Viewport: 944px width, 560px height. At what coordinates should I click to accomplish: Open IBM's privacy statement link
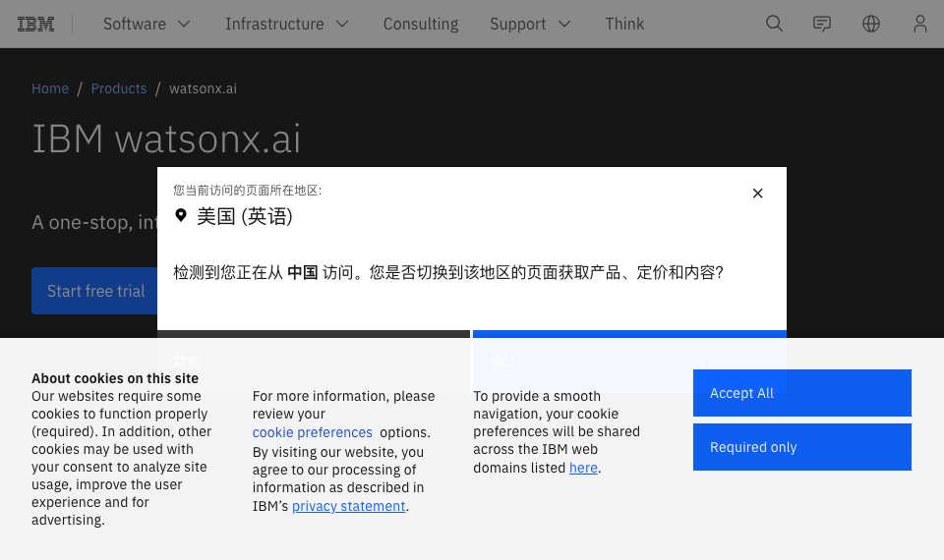click(348, 507)
